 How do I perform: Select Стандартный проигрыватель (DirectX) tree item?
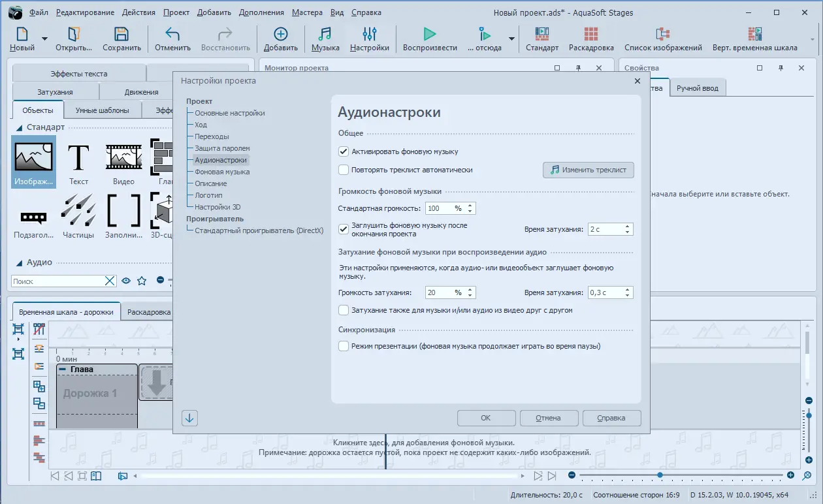(259, 230)
